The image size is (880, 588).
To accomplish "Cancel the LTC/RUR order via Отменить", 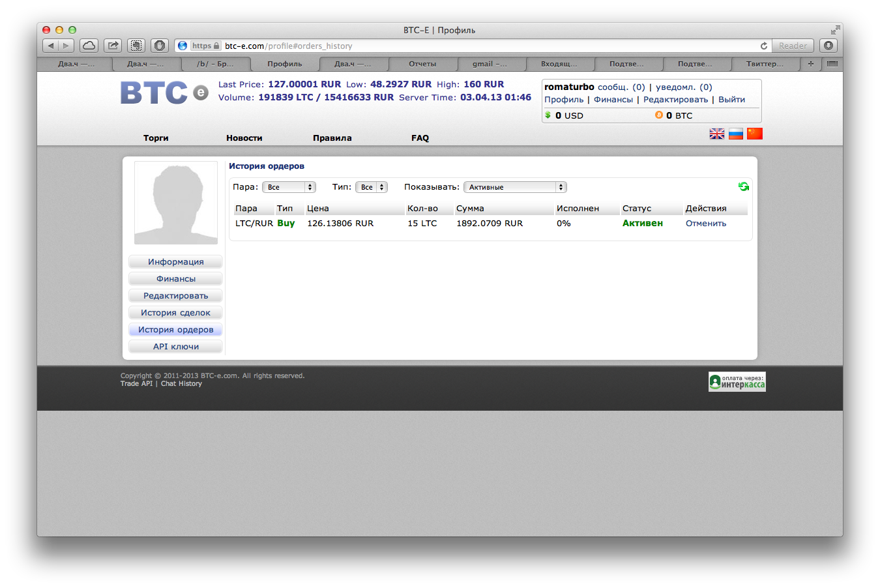I will point(706,223).
